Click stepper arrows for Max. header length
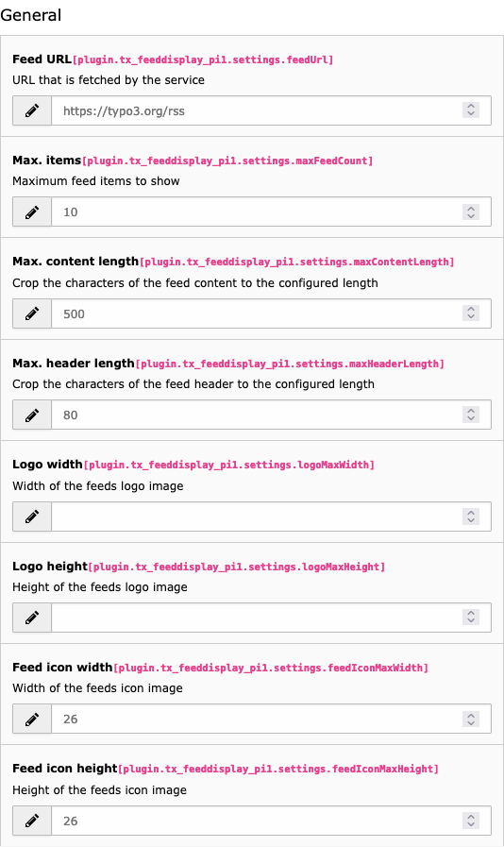504x847 pixels. [x=471, y=415]
